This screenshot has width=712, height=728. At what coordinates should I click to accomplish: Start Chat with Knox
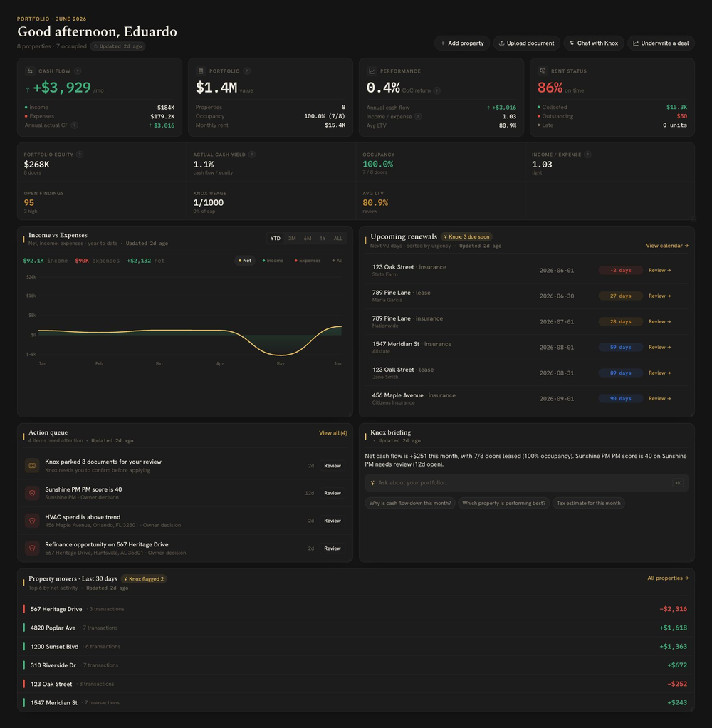coord(594,43)
